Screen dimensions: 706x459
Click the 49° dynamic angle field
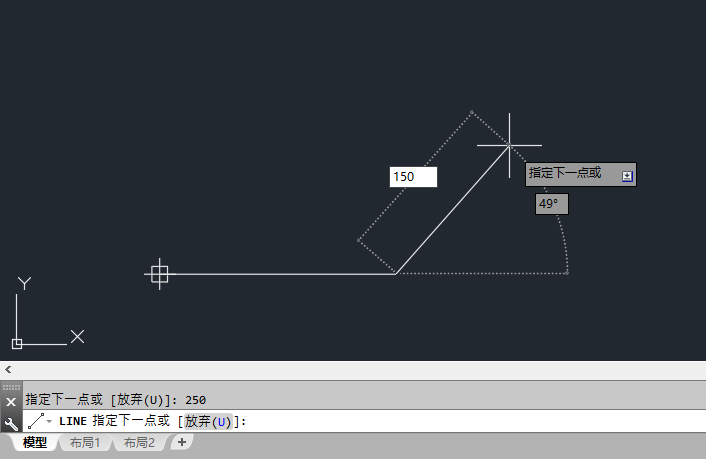point(552,204)
